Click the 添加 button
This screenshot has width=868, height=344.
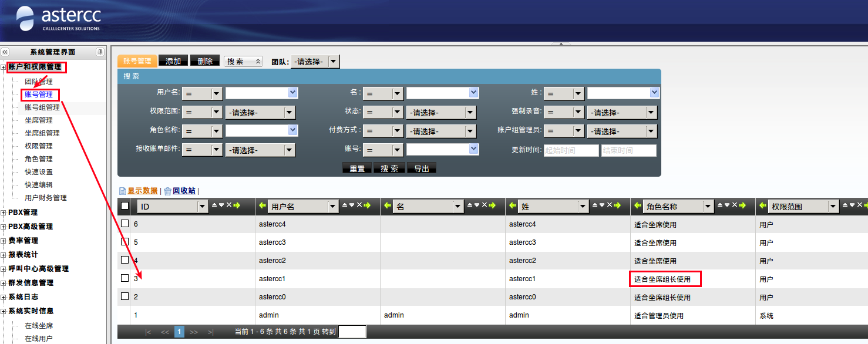(173, 61)
